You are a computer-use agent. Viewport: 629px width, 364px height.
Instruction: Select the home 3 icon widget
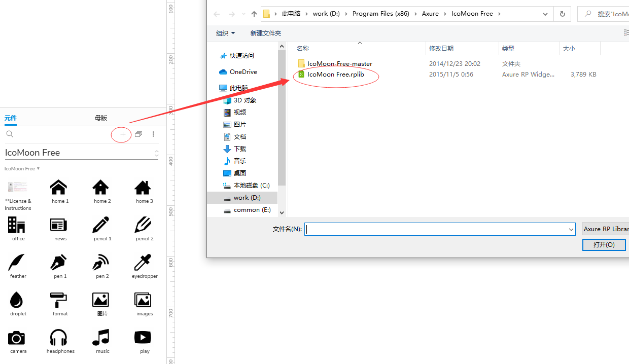143,188
